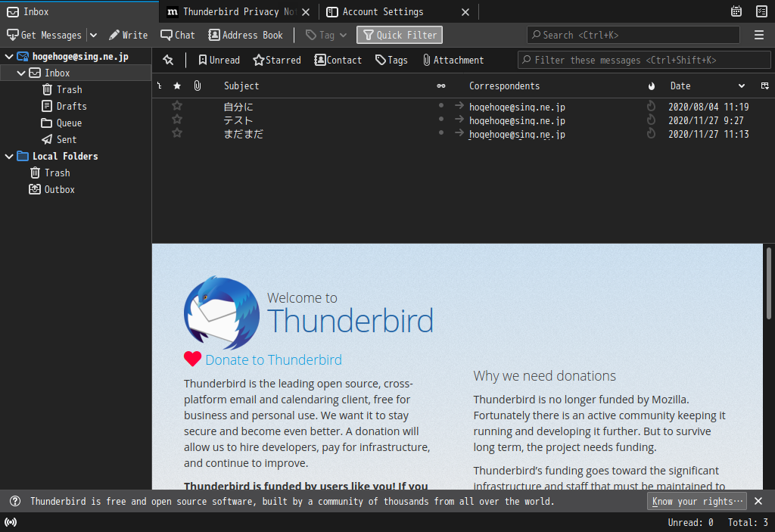
Task: Open the Queue folder
Action: [69, 123]
